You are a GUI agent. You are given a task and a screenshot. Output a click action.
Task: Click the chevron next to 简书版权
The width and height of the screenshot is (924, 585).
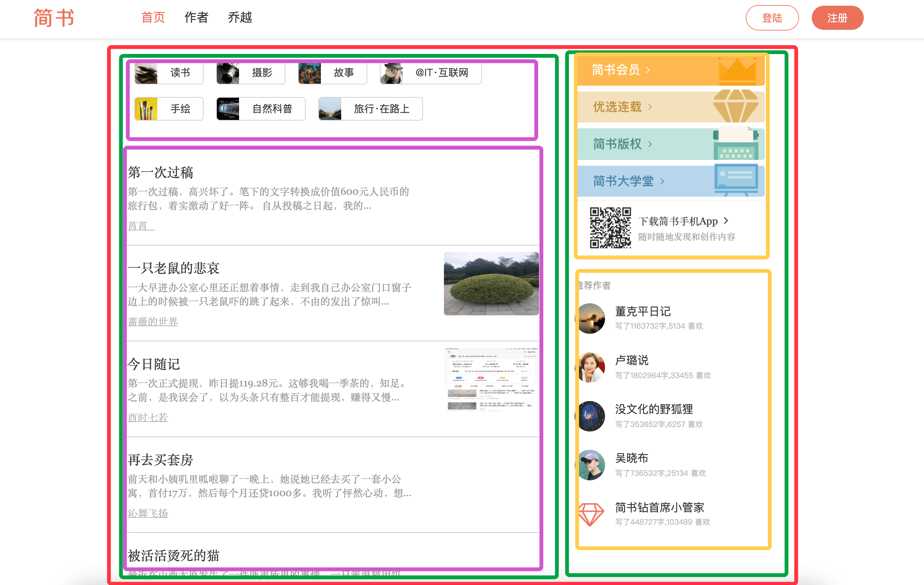pos(650,144)
